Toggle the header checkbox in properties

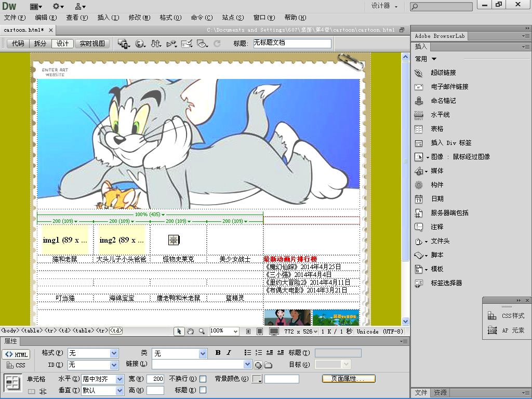(203, 390)
